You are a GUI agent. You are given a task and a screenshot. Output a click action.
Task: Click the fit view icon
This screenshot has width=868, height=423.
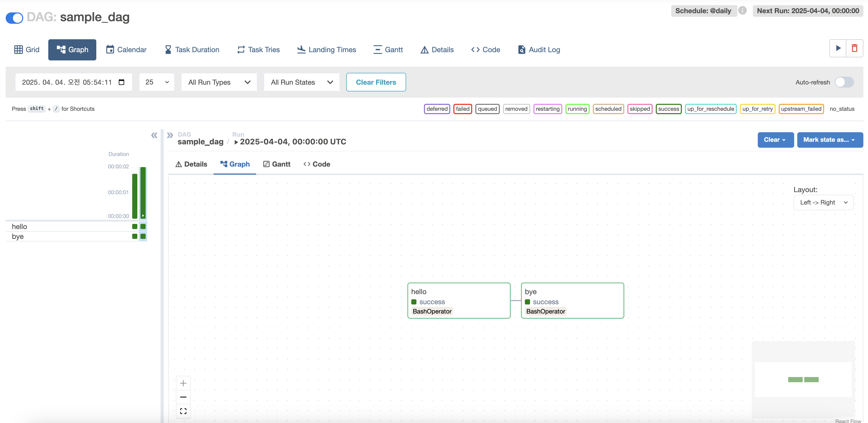(x=183, y=411)
